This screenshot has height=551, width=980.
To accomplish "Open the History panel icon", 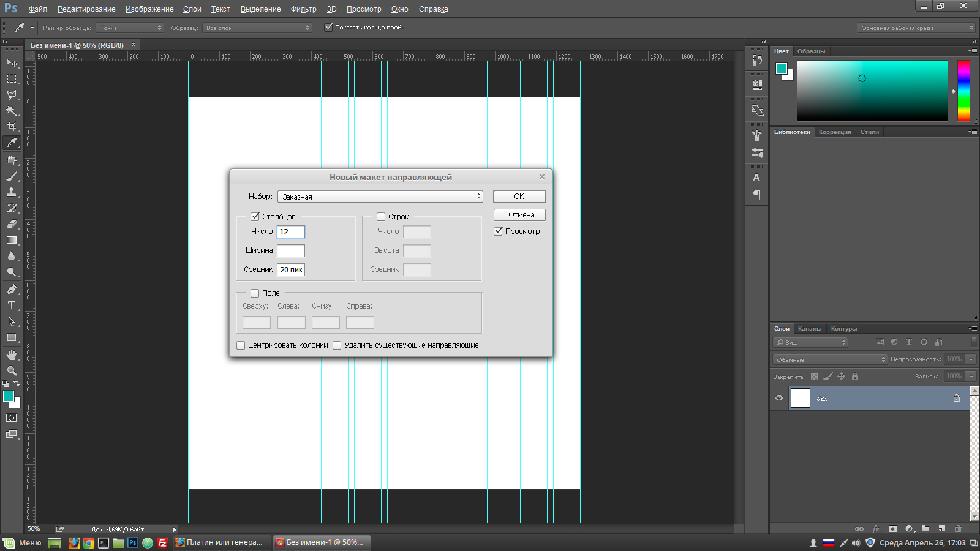I will point(757,60).
